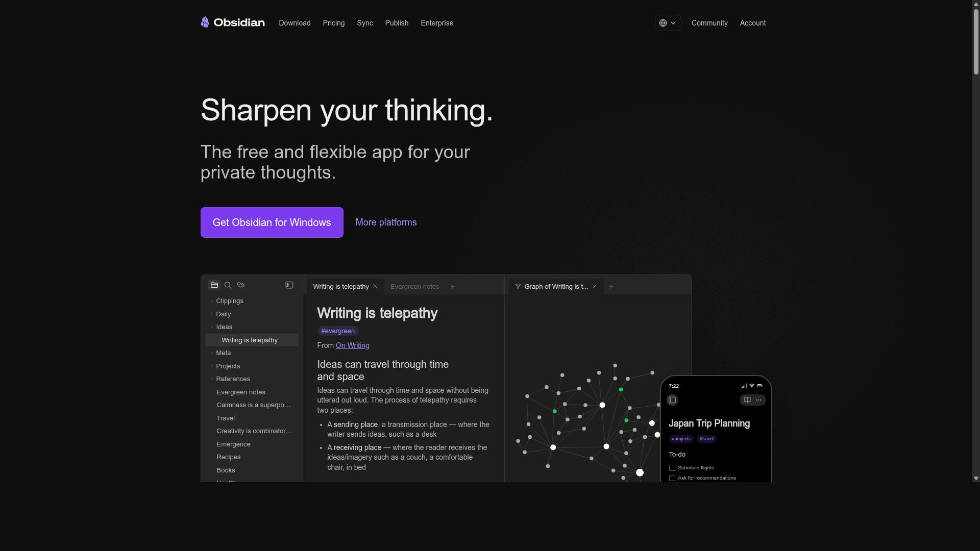Image resolution: width=980 pixels, height=551 pixels.
Task: Click the Obsidian logo icon
Action: [205, 22]
